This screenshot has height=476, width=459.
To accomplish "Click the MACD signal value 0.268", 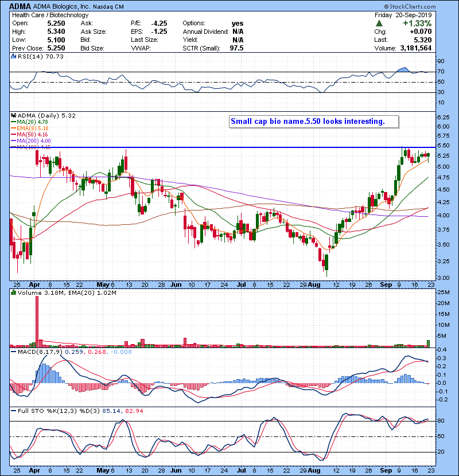I will point(97,352).
